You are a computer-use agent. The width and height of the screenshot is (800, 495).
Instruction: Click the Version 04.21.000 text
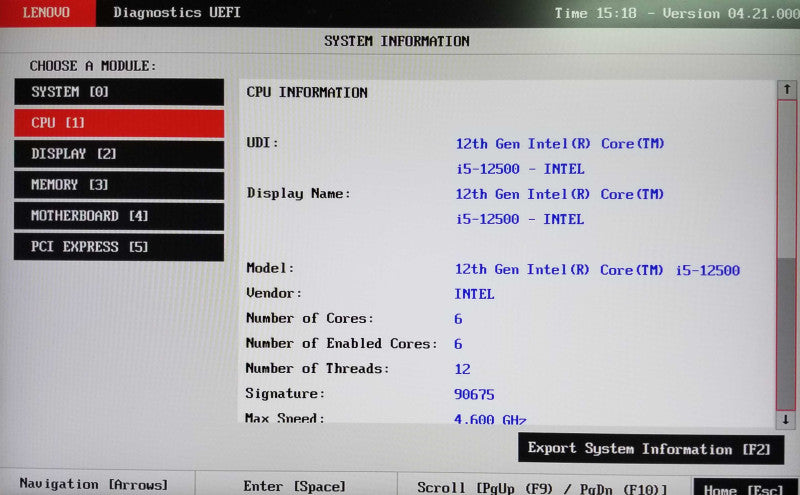coord(731,14)
